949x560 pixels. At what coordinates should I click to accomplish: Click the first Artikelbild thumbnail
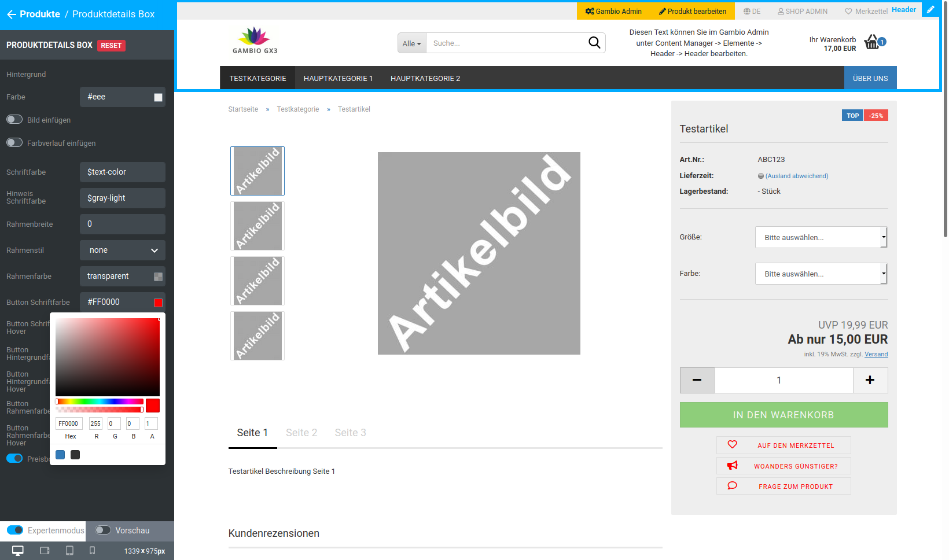pos(257,171)
